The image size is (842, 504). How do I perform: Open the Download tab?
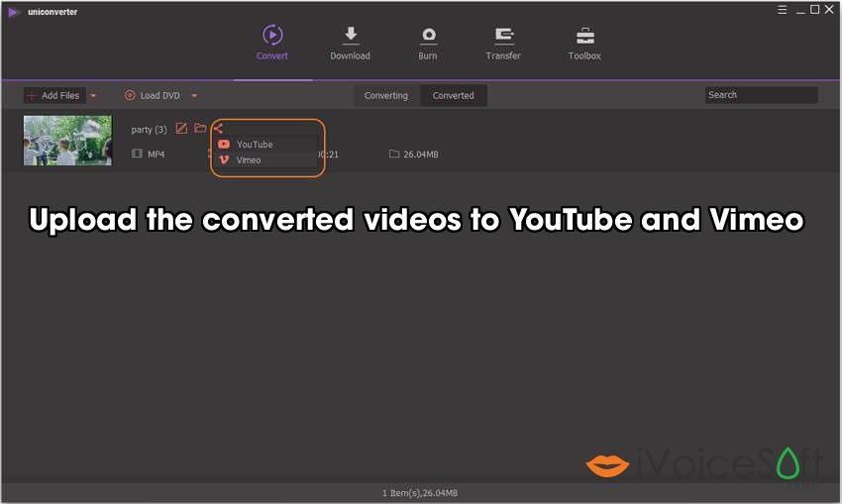pyautogui.click(x=350, y=43)
